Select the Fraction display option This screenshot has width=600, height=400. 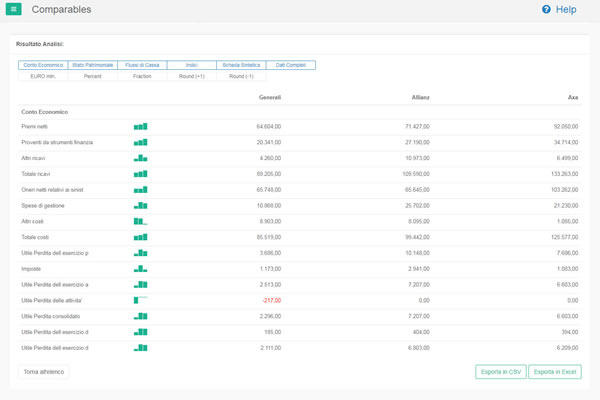(x=142, y=76)
